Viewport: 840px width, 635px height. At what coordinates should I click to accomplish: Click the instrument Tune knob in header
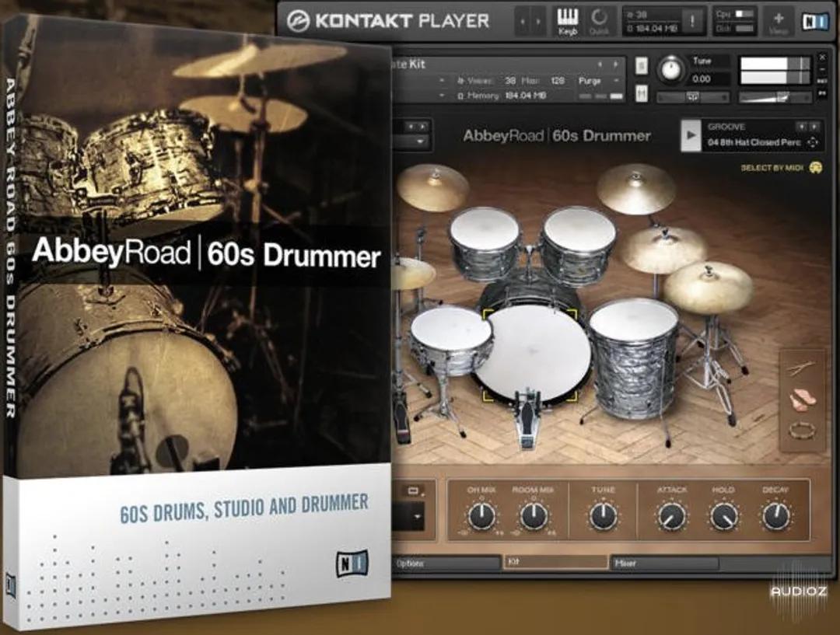click(670, 70)
